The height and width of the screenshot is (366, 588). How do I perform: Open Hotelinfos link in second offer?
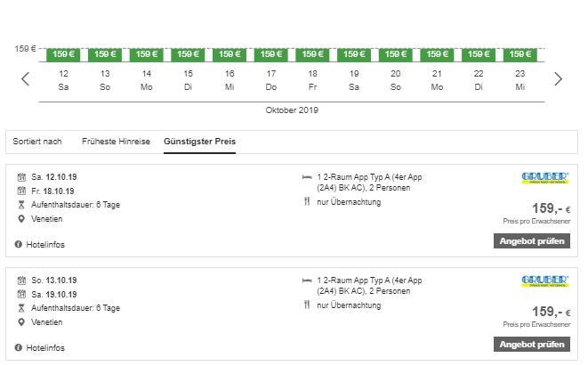pos(45,347)
